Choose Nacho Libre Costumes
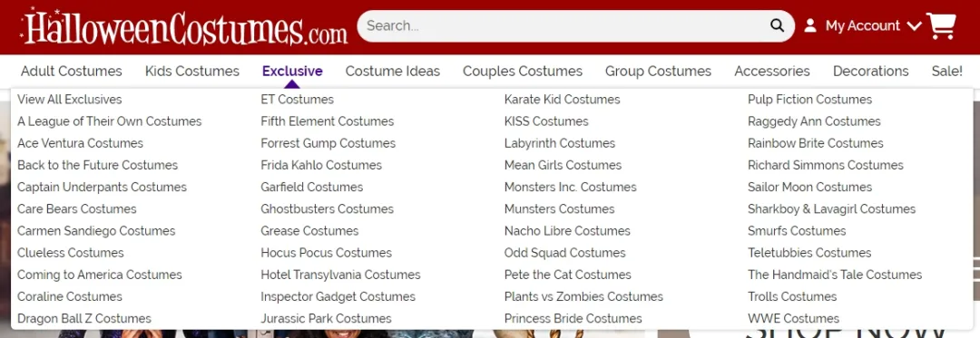This screenshot has height=338, width=980. click(x=567, y=231)
